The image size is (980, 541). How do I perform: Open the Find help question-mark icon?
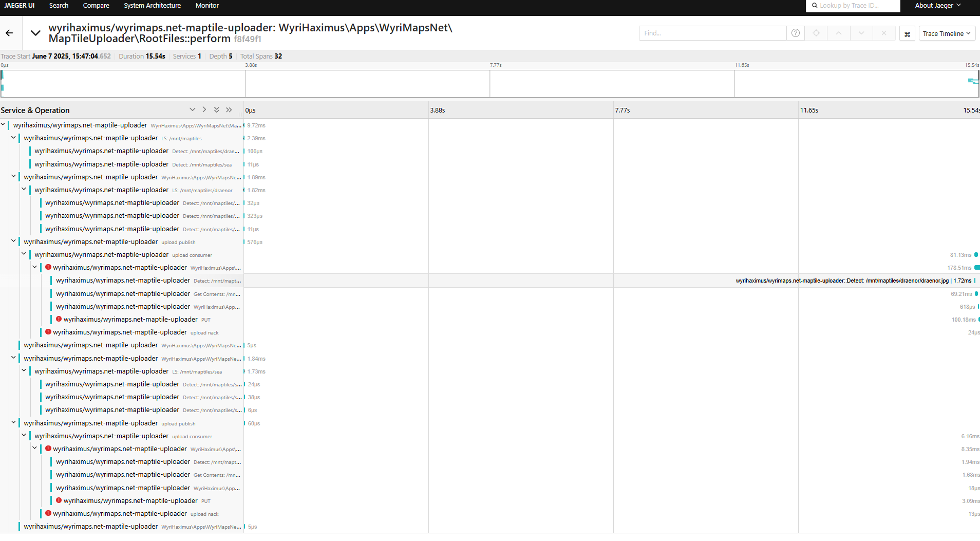pos(796,33)
